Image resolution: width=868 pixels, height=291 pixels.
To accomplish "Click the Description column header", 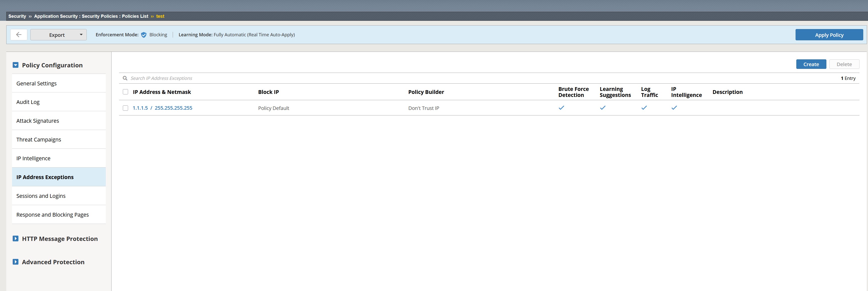I will pos(727,92).
